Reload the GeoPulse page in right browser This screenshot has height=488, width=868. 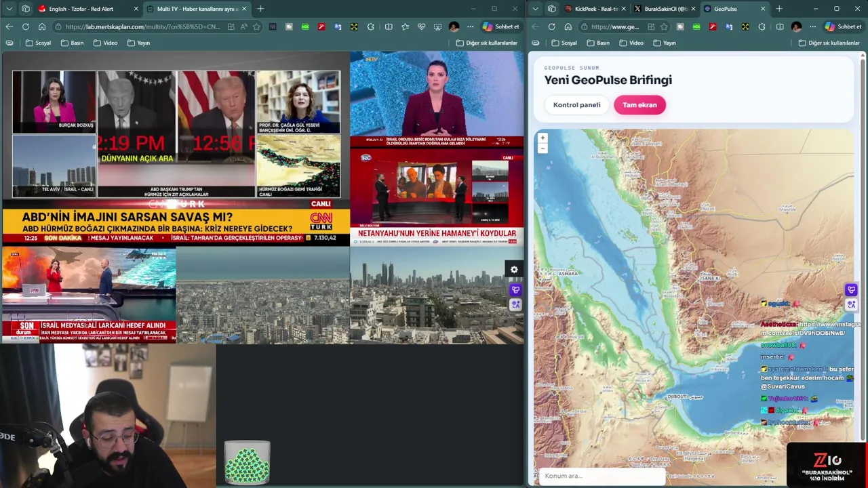[551, 26]
